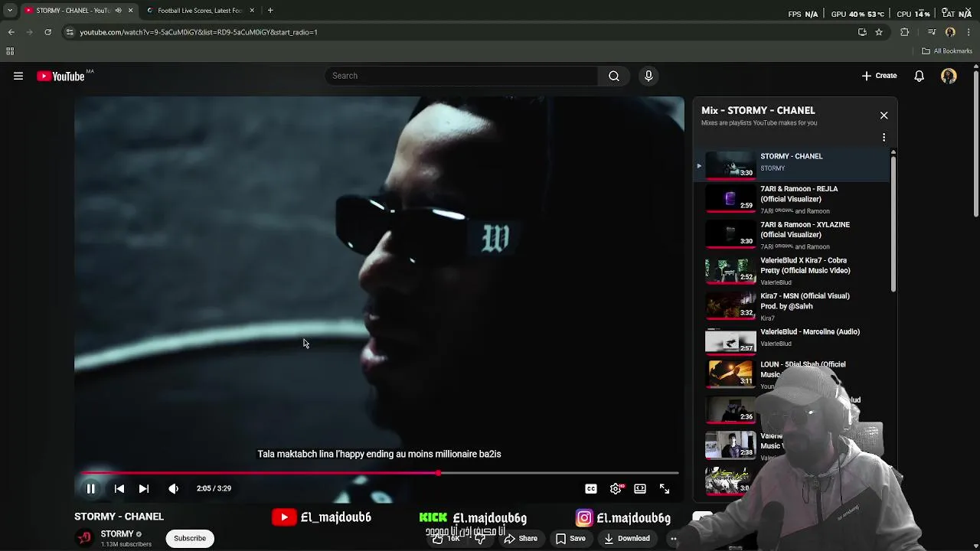Open the STORMY channel name link
980x551 pixels.
(x=117, y=534)
